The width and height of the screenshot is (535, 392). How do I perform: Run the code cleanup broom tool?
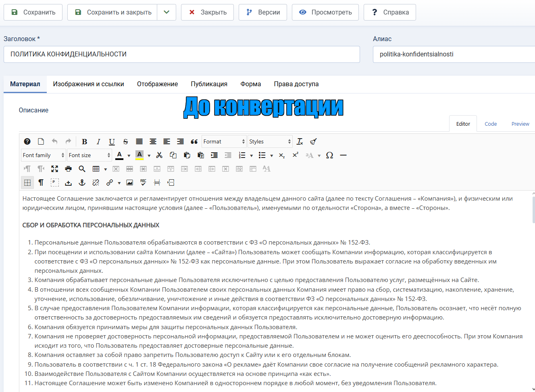pos(314,141)
